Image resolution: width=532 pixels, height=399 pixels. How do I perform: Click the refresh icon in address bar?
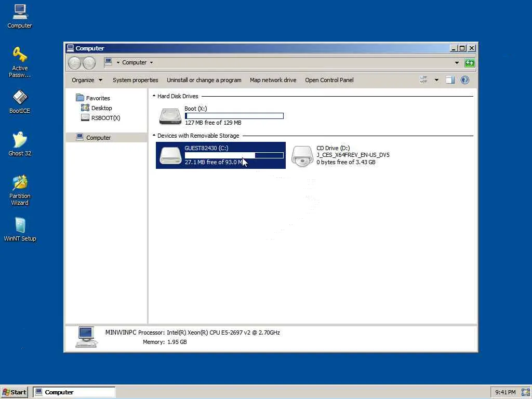pyautogui.click(x=470, y=63)
